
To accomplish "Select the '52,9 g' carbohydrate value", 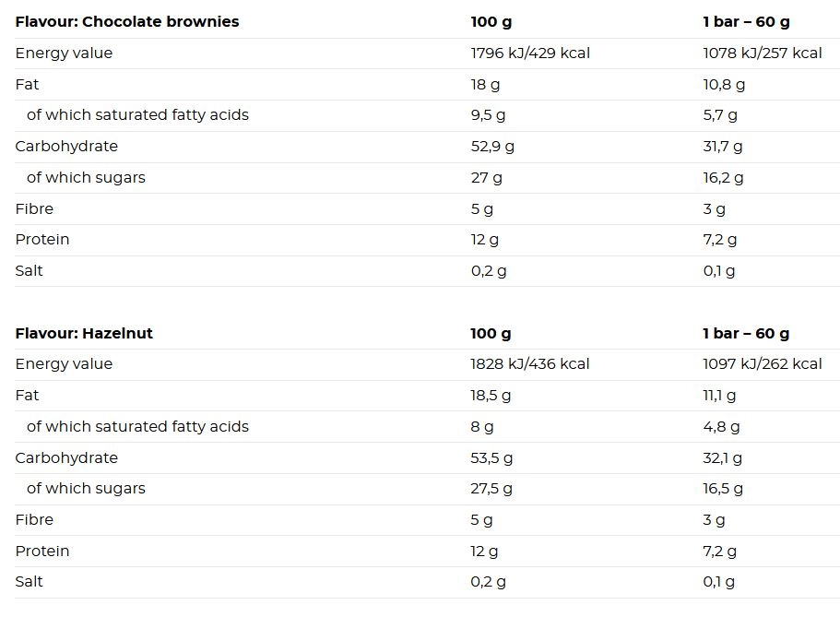I will [492, 147].
